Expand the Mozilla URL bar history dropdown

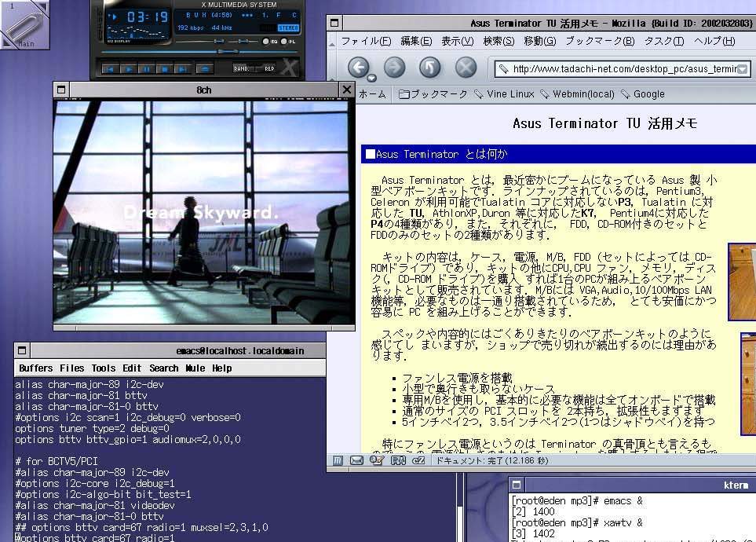pyautogui.click(x=743, y=69)
